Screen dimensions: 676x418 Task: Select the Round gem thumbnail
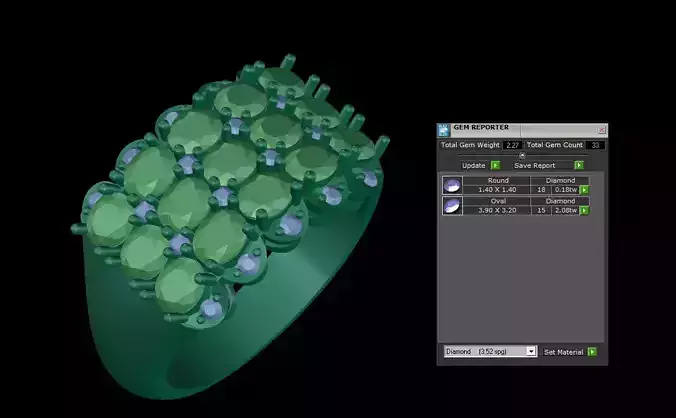click(452, 185)
